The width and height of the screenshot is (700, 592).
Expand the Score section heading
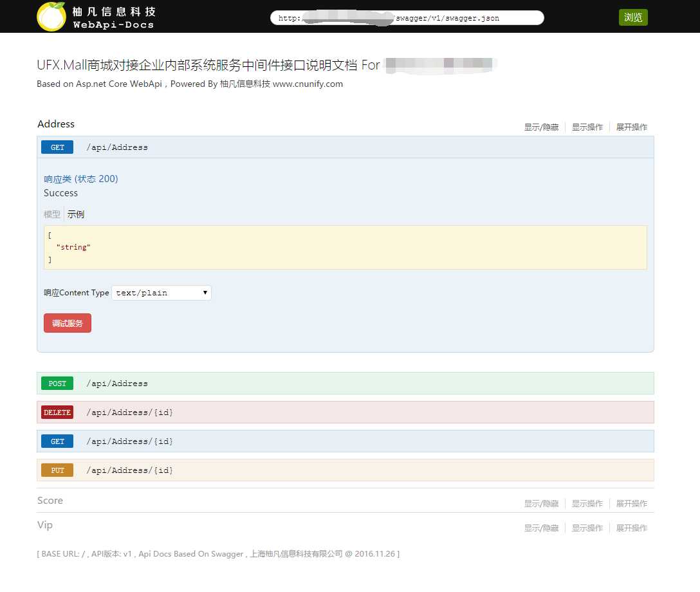coord(50,501)
